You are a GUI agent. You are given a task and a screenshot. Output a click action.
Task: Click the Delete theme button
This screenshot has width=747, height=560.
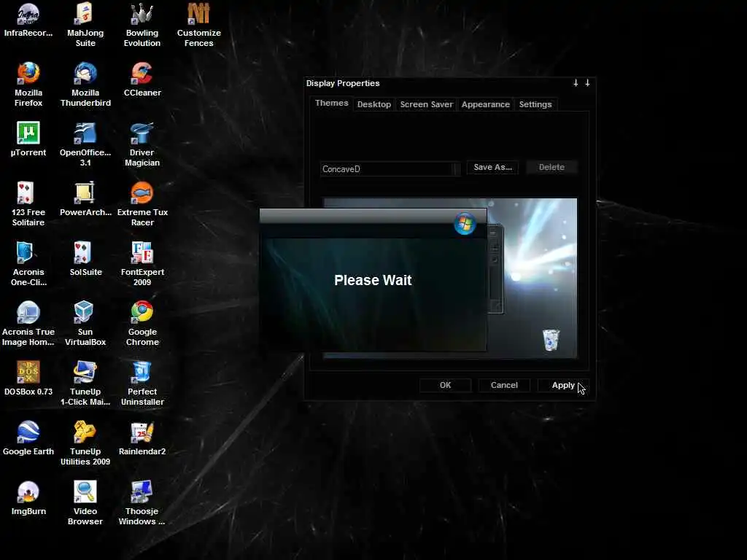click(x=551, y=167)
